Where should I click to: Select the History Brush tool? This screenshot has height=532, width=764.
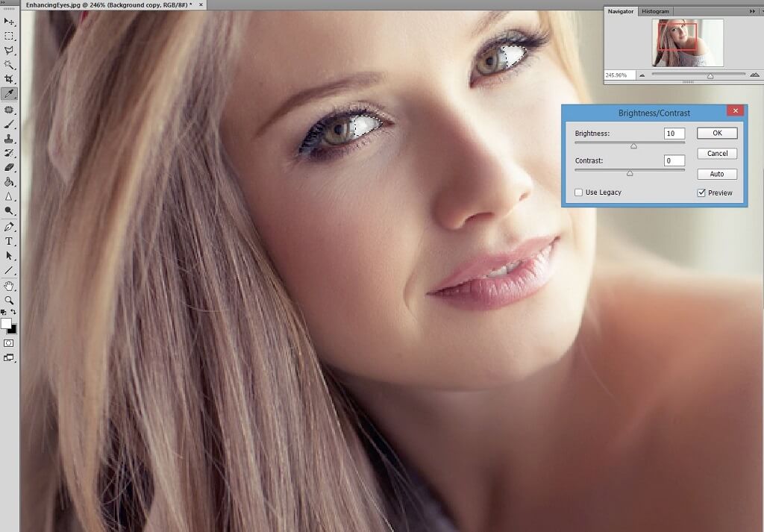tap(9, 153)
